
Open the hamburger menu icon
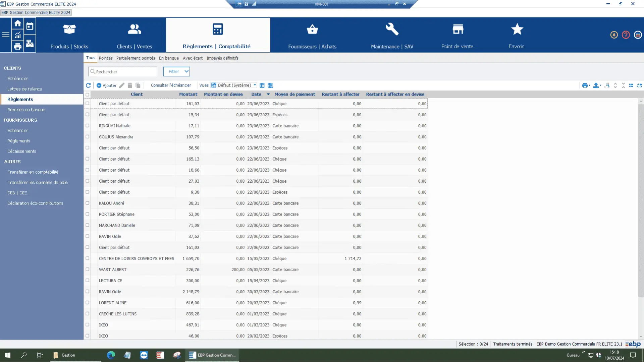[6, 35]
